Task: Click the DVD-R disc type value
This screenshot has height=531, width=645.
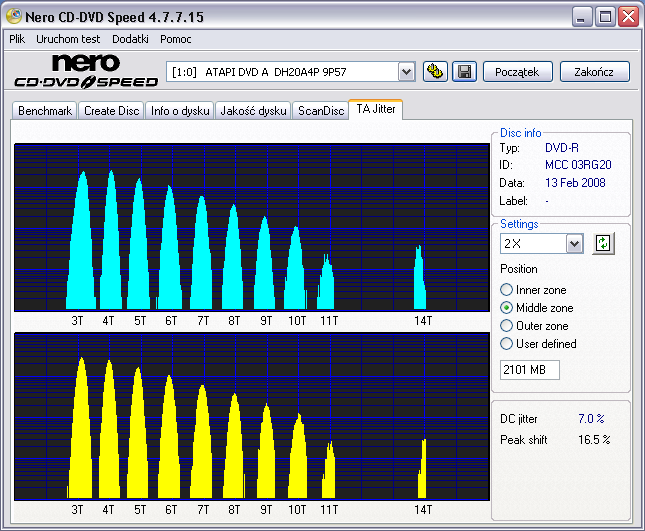Action: (561, 148)
